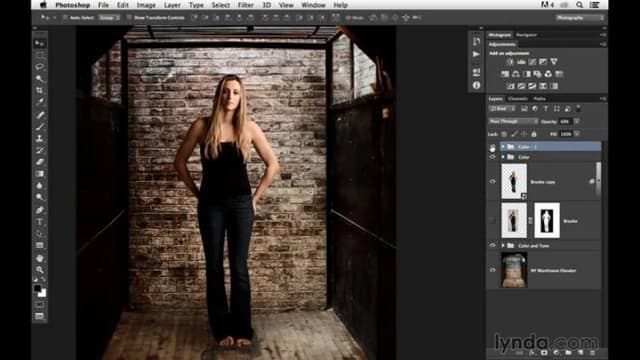The image size is (640, 360).
Task: Select the Move tool
Action: [x=40, y=43]
